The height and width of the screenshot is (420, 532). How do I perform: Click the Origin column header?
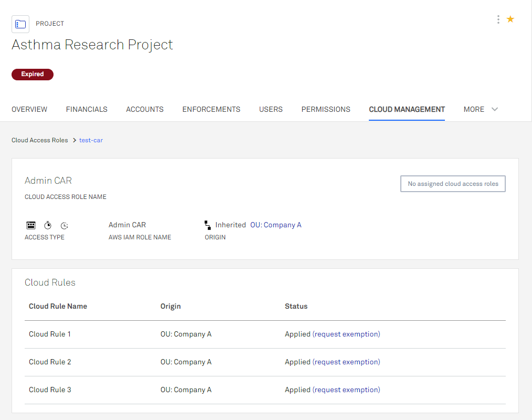pyautogui.click(x=171, y=306)
